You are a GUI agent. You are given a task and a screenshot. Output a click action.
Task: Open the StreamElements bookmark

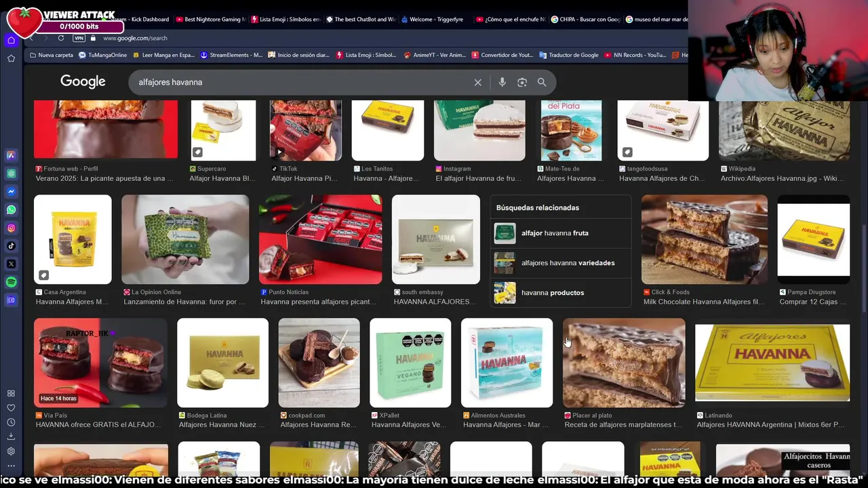(231, 55)
